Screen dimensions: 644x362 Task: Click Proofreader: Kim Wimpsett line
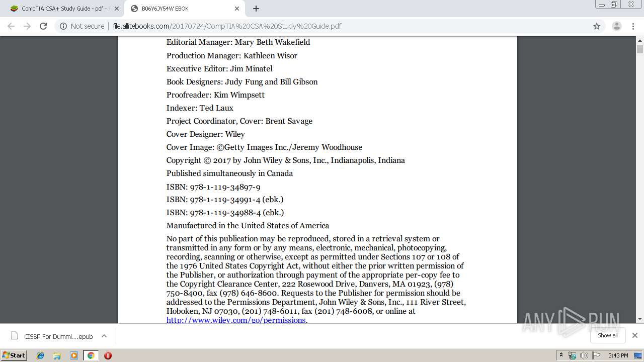pyautogui.click(x=215, y=95)
